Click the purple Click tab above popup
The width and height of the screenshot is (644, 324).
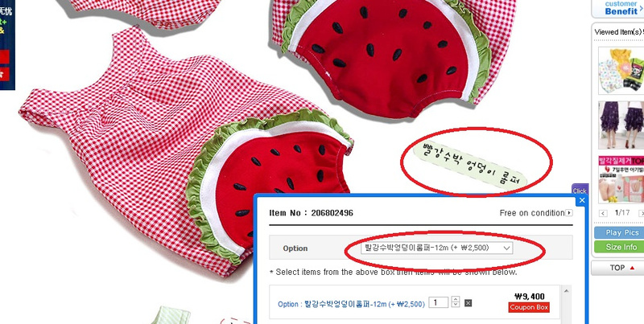(x=580, y=190)
